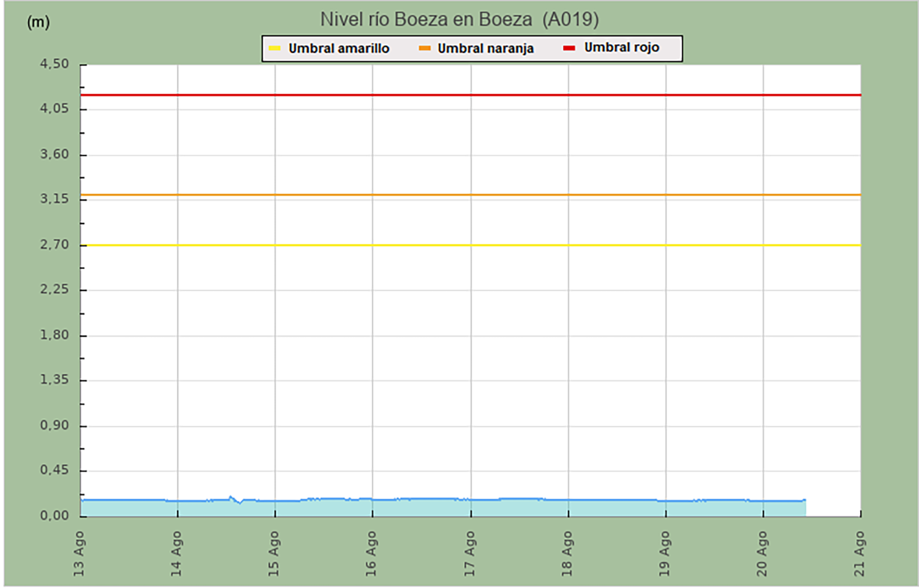Viewport: 919px width, 588px height.
Task: Click the red Umbral rojo legend swatch
Action: click(x=569, y=48)
